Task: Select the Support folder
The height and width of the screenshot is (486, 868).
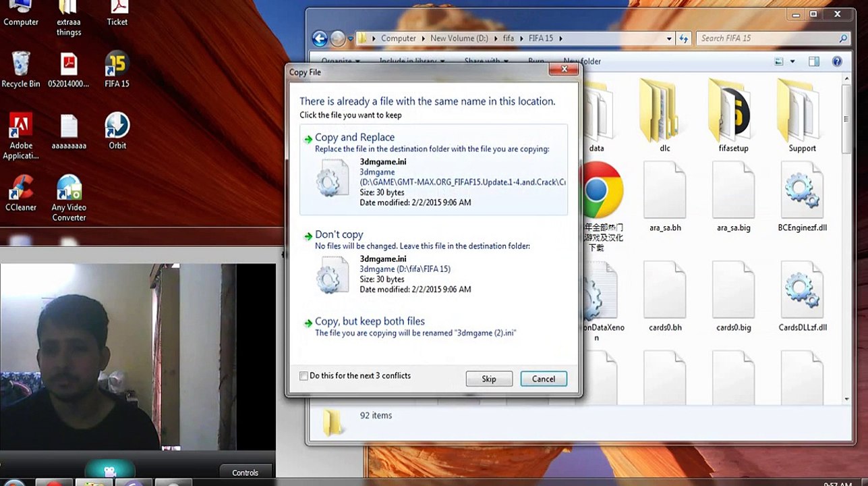Action: 802,115
